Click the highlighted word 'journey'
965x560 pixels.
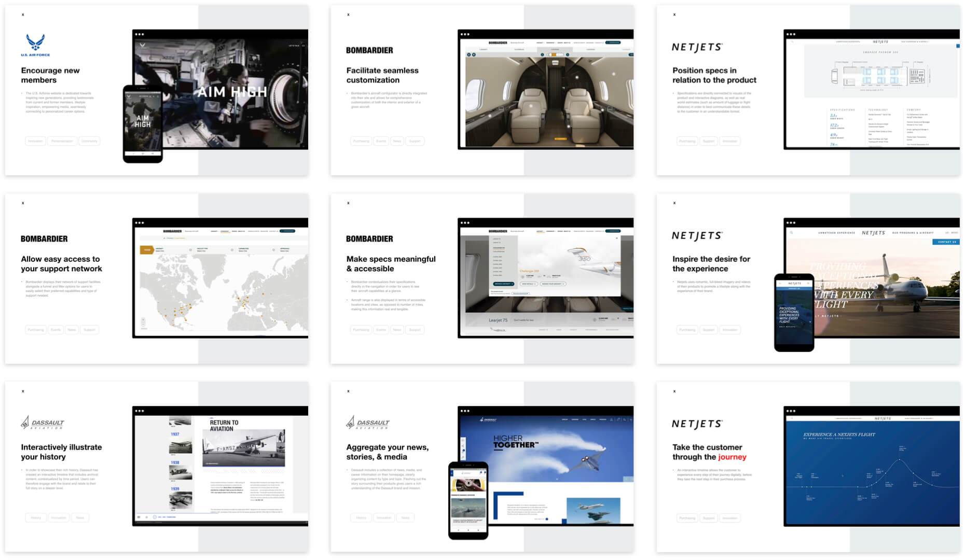point(733,457)
